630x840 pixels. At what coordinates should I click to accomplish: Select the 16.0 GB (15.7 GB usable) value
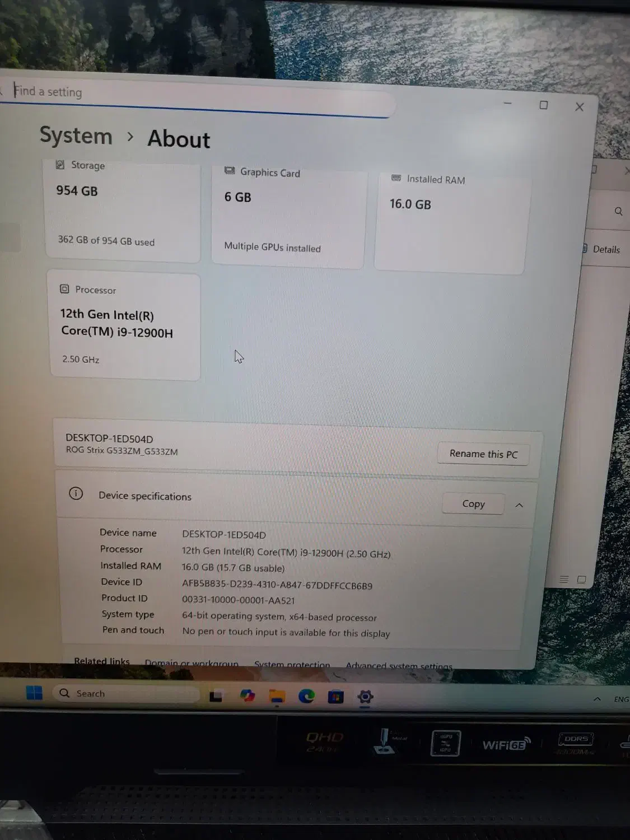coord(233,567)
